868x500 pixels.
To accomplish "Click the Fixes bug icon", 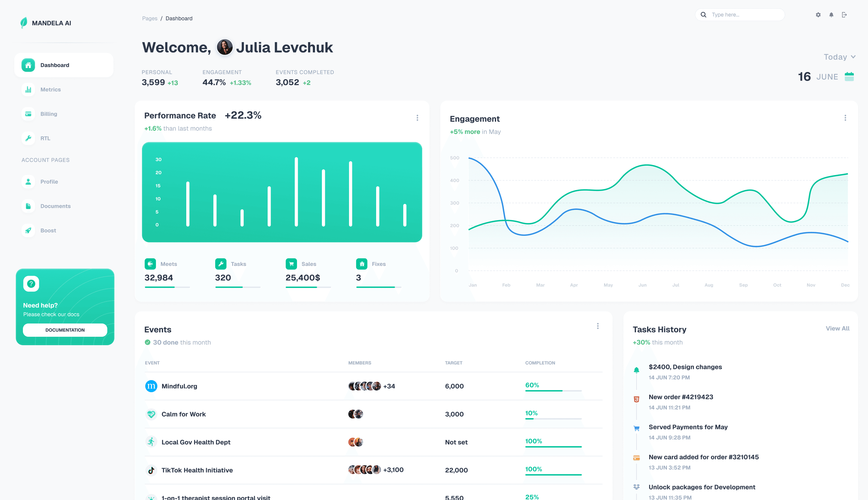I will 362,264.
